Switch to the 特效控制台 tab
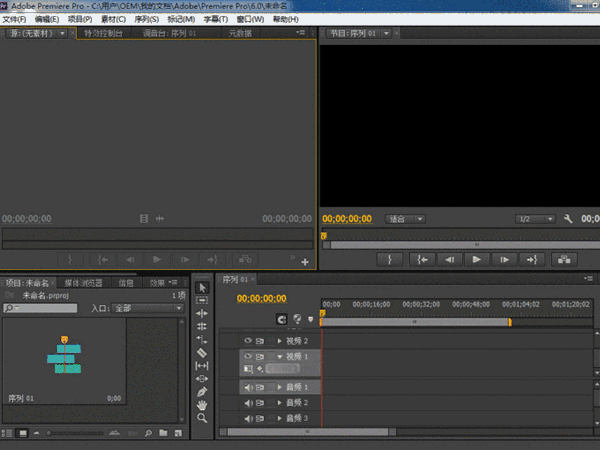 [103, 33]
